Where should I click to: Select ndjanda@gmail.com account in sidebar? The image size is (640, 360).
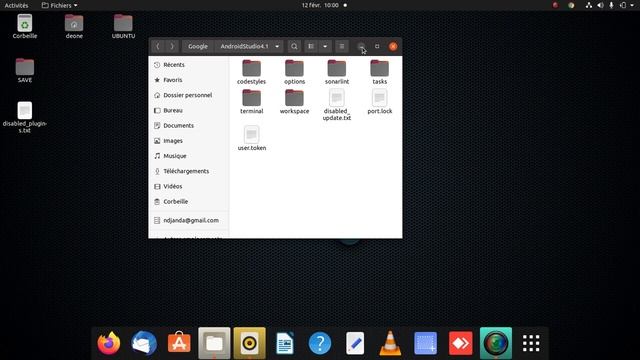tap(189, 220)
